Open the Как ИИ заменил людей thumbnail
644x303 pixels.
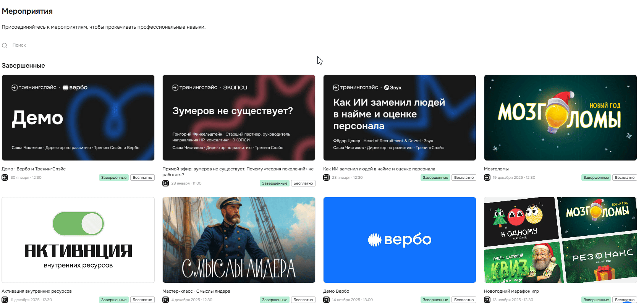click(400, 118)
